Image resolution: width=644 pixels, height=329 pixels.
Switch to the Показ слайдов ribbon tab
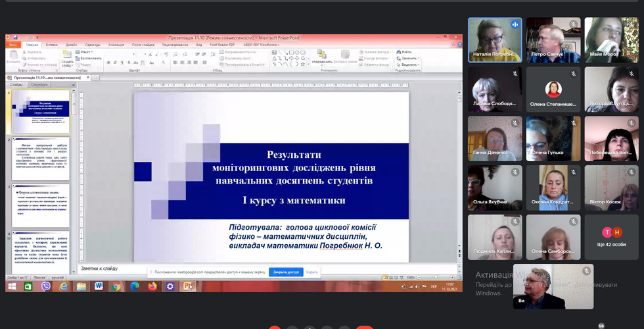pos(143,45)
